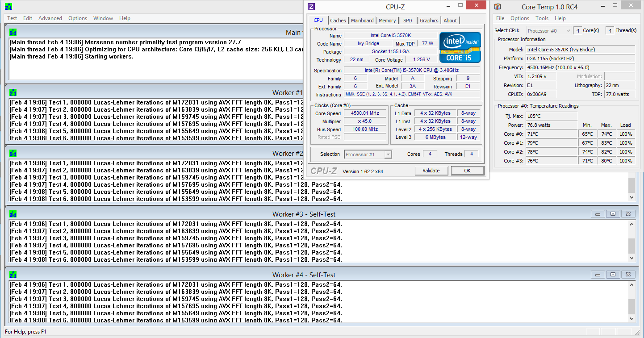The width and height of the screenshot is (644, 338).
Task: Open the Prime95 Options menu
Action: point(78,18)
